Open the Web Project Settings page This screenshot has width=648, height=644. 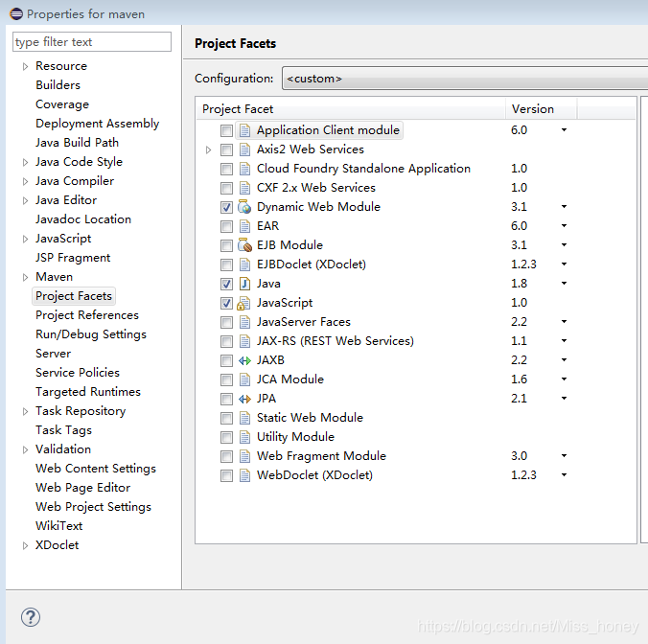pyautogui.click(x=93, y=507)
